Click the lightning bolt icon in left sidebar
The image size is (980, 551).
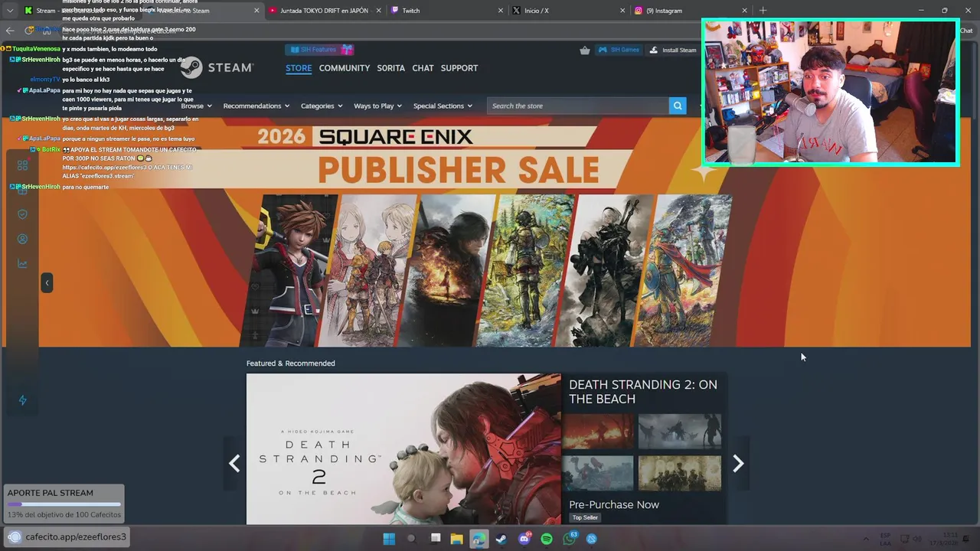point(22,400)
